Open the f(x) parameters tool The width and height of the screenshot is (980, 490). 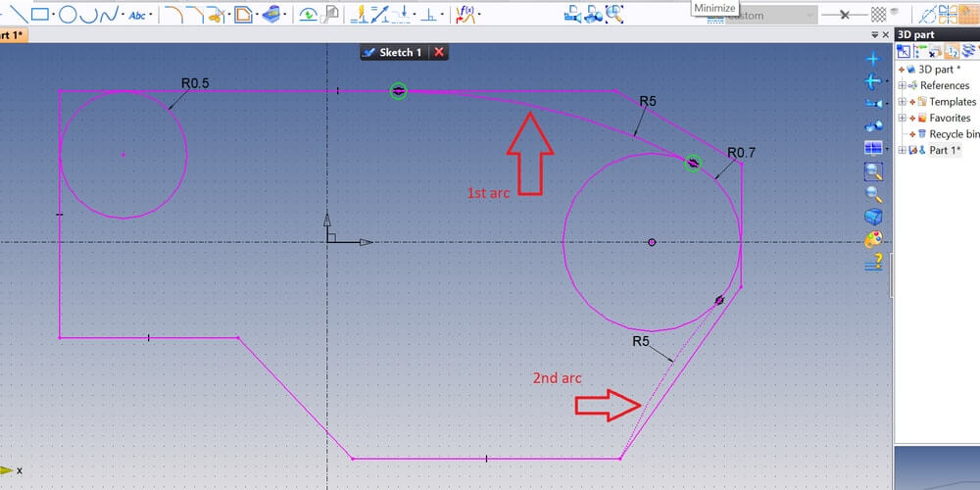point(465,15)
